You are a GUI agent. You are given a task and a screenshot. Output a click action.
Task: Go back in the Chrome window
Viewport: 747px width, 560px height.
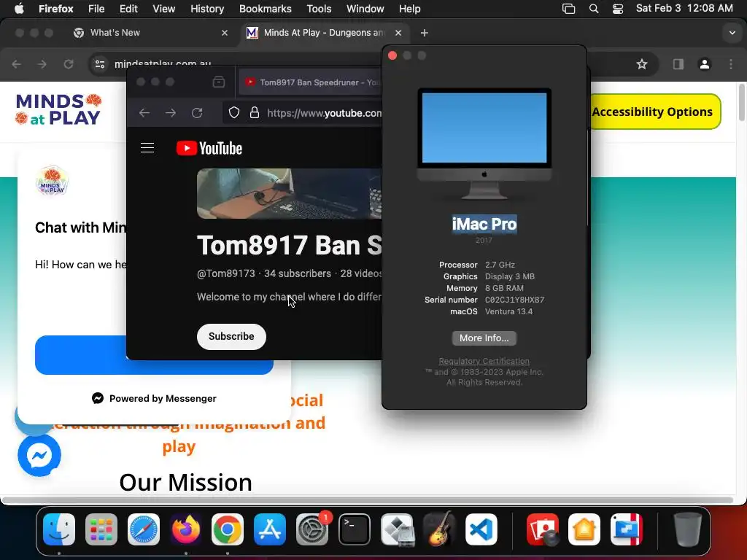coord(17,64)
